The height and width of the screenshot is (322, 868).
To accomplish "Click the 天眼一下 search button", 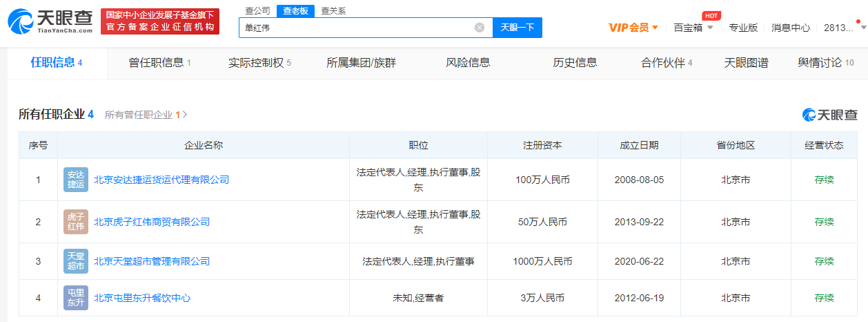I will click(517, 28).
